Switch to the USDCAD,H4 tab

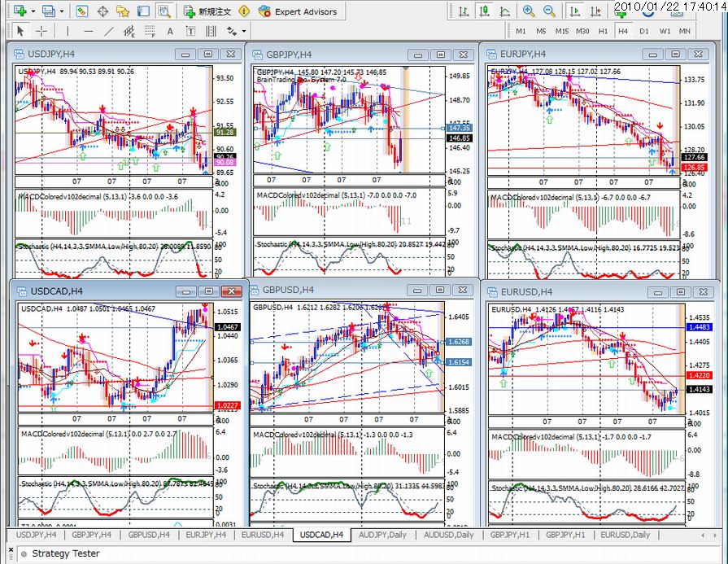321,535
